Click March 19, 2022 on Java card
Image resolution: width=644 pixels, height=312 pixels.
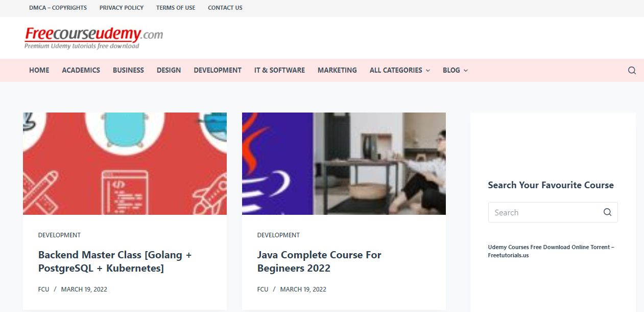pyautogui.click(x=303, y=289)
